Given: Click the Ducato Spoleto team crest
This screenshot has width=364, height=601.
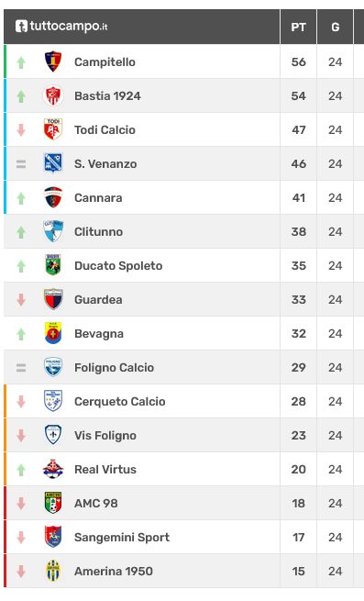Looking at the screenshot, I should pos(53,265).
